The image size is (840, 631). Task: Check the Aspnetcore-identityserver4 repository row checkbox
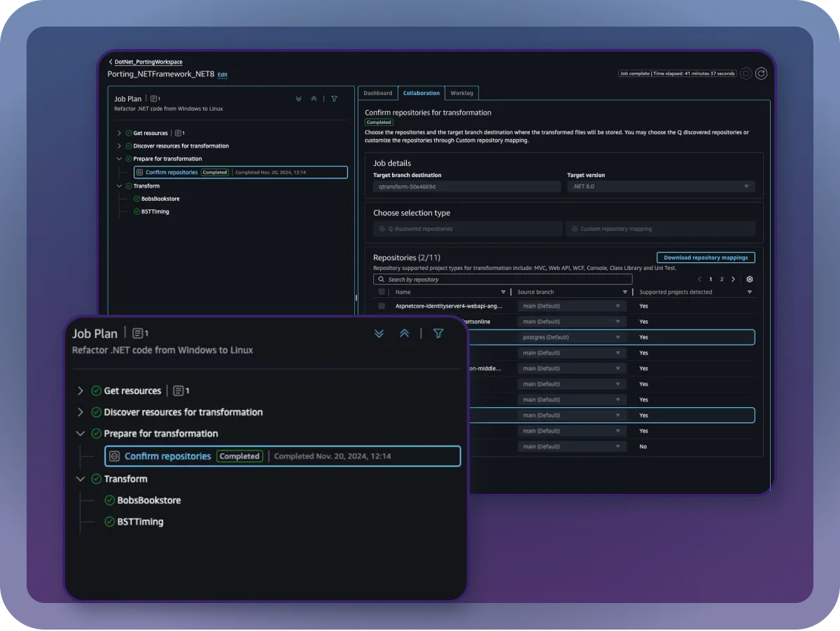click(381, 306)
